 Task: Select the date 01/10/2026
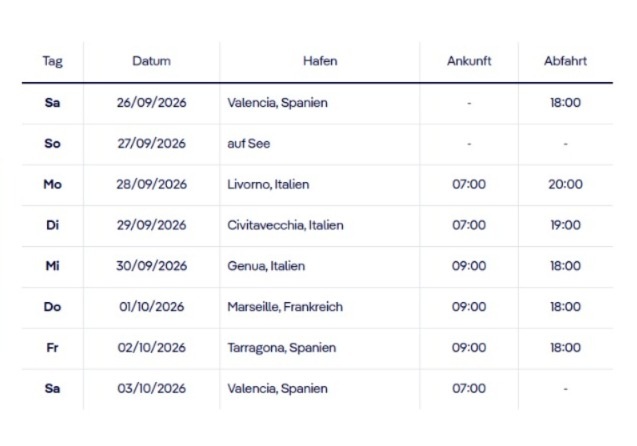(152, 307)
